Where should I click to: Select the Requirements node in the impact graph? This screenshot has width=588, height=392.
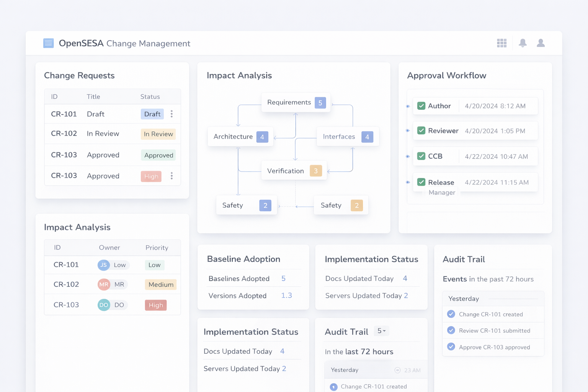tap(296, 103)
